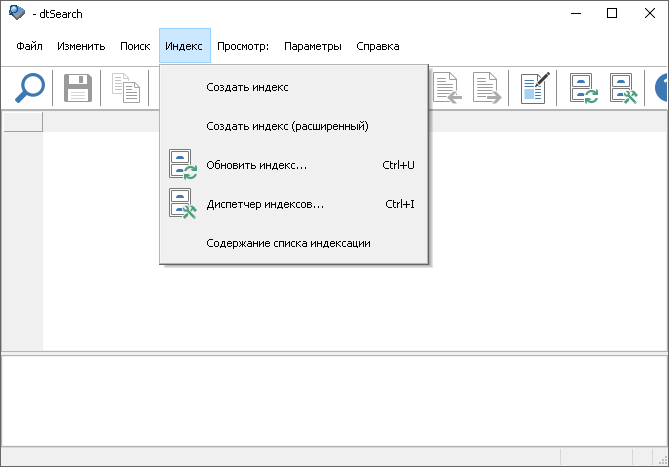The height and width of the screenshot is (467, 669).
Task: Open the Поиск menu
Action: pos(135,46)
